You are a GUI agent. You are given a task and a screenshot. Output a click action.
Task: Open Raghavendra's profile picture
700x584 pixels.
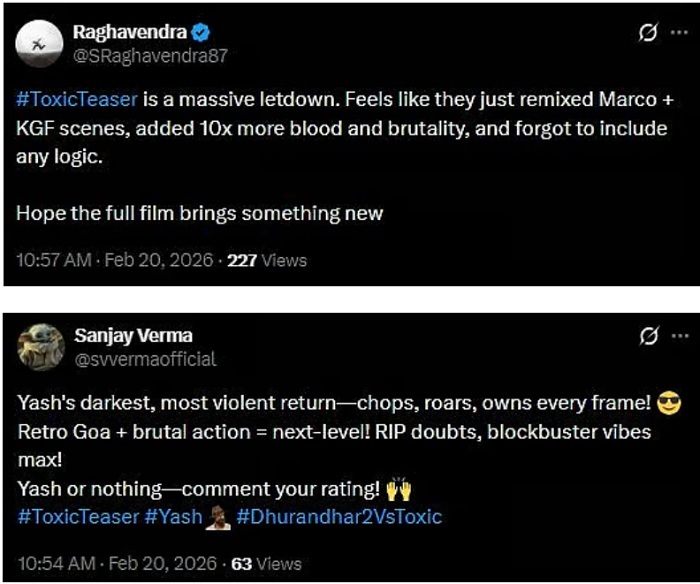[36, 44]
